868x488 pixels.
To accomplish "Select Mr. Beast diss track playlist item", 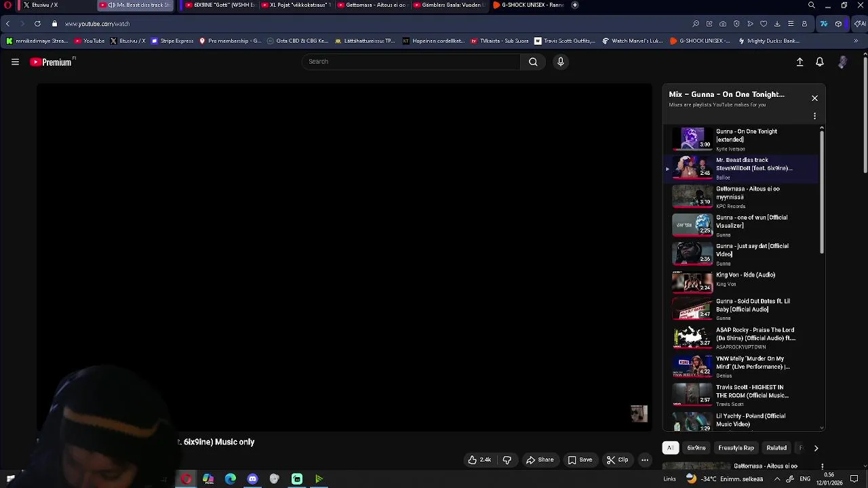I will coord(741,168).
